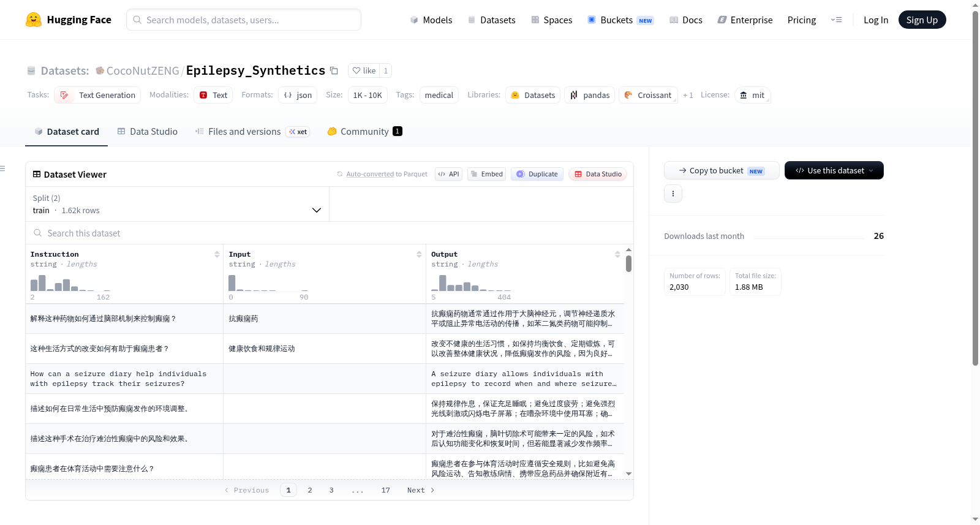Open the Data Studio tab

coord(148,132)
